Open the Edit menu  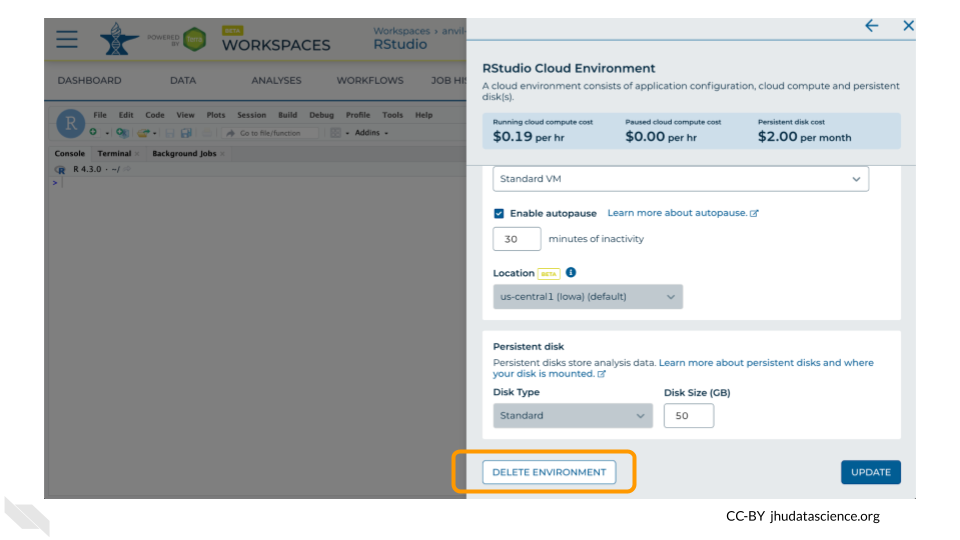point(126,115)
